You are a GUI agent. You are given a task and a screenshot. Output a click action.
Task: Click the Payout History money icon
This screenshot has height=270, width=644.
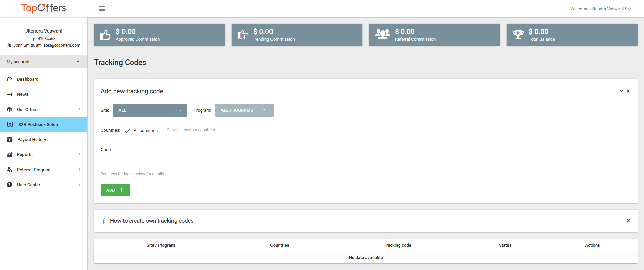10,139
